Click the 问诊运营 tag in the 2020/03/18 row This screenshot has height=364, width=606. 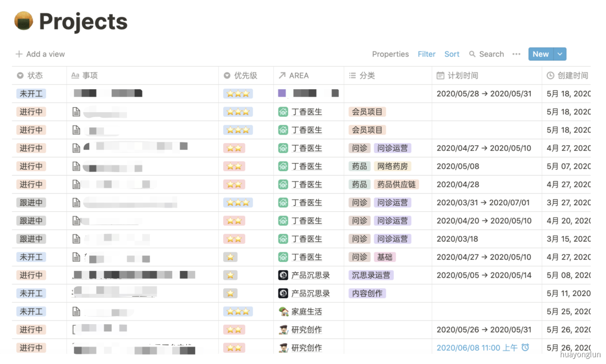[392, 239]
